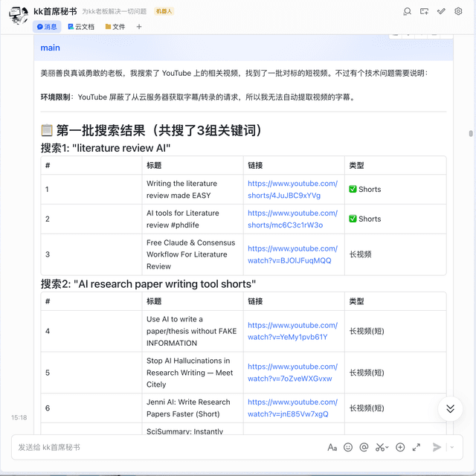This screenshot has width=476, height=476.
Task: Click the main card title
Action: (x=51, y=48)
